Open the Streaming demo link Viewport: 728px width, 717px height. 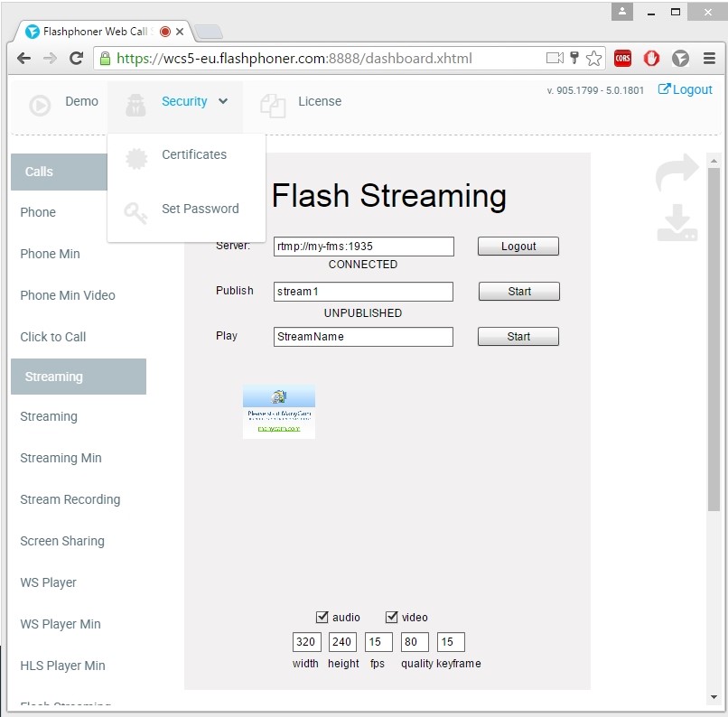(x=49, y=416)
